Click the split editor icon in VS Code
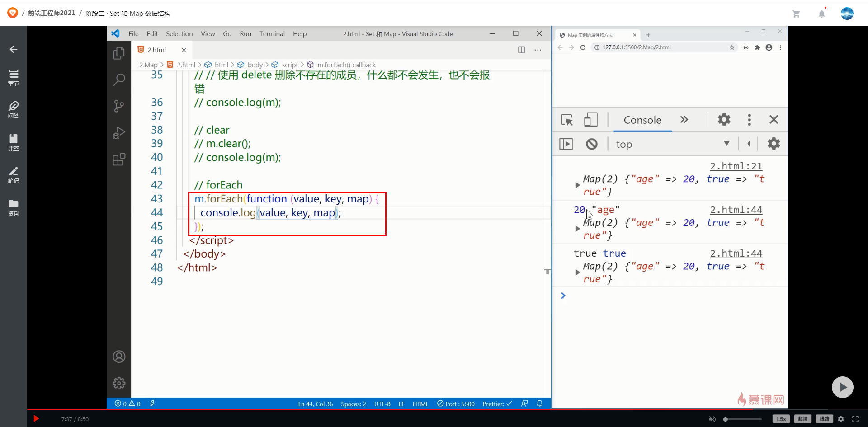Image resolution: width=868 pixels, height=427 pixels. point(521,50)
